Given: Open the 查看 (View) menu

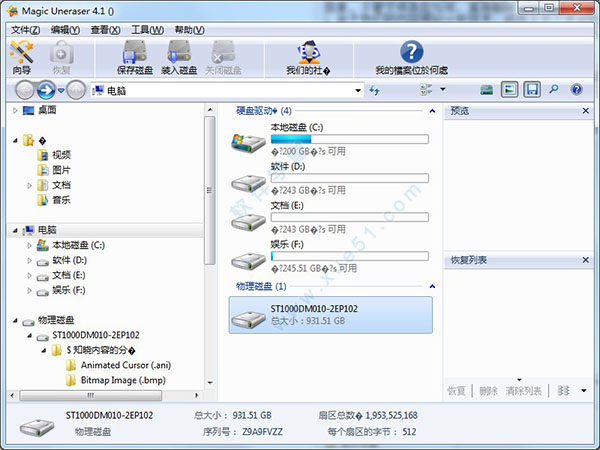Looking at the screenshot, I should [x=105, y=30].
